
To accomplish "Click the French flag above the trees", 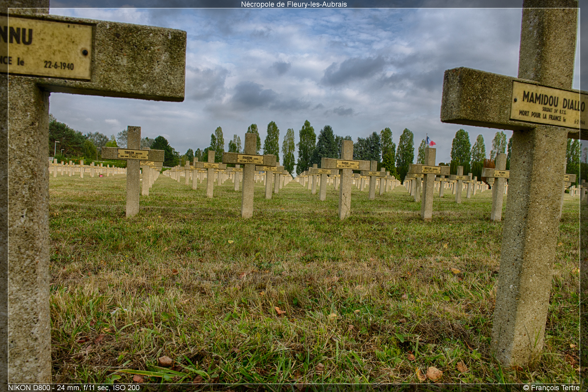I will (430, 142).
